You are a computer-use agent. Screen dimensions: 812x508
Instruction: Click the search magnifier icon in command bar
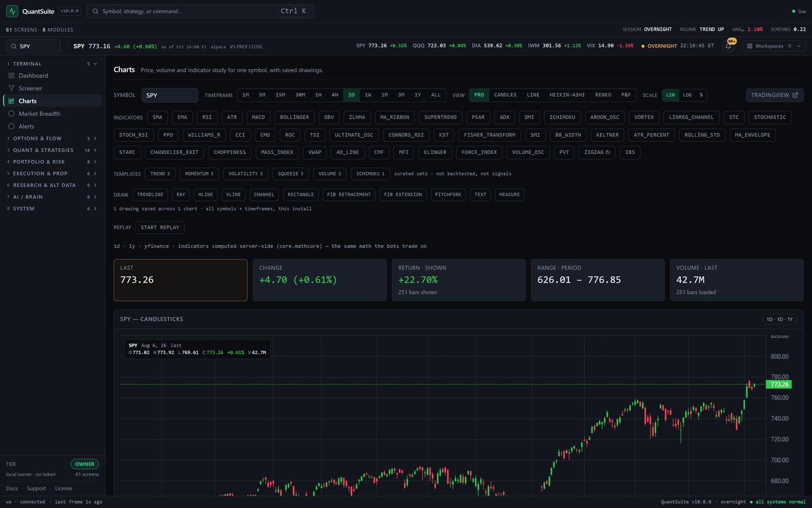click(x=96, y=11)
